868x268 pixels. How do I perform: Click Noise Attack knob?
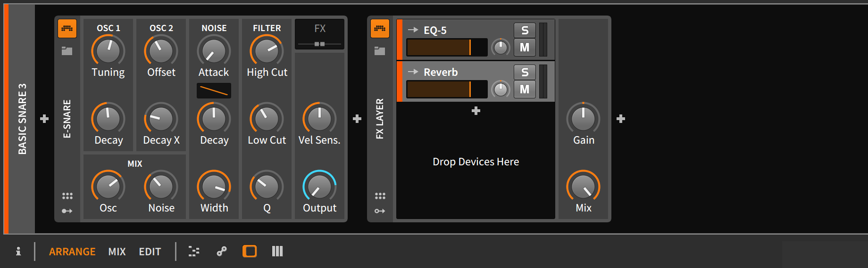point(214,52)
